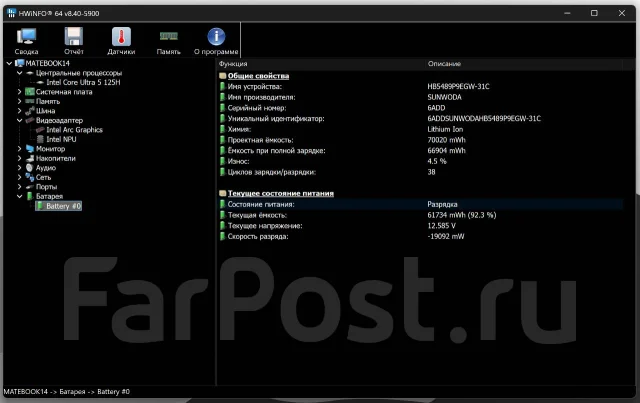This screenshot has height=403, width=640.
Task: Click the Системная плата motherboard icon
Action: [30, 92]
